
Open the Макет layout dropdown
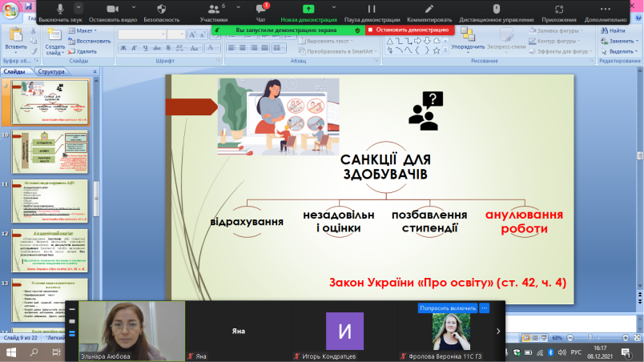[x=82, y=30]
